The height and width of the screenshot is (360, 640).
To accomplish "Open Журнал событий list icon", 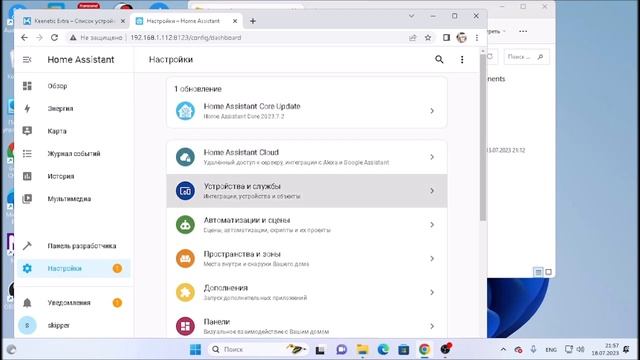I will click(27, 153).
